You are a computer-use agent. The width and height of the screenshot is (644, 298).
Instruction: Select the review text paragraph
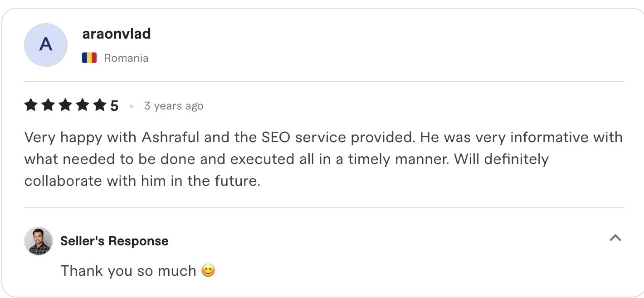tap(317, 159)
